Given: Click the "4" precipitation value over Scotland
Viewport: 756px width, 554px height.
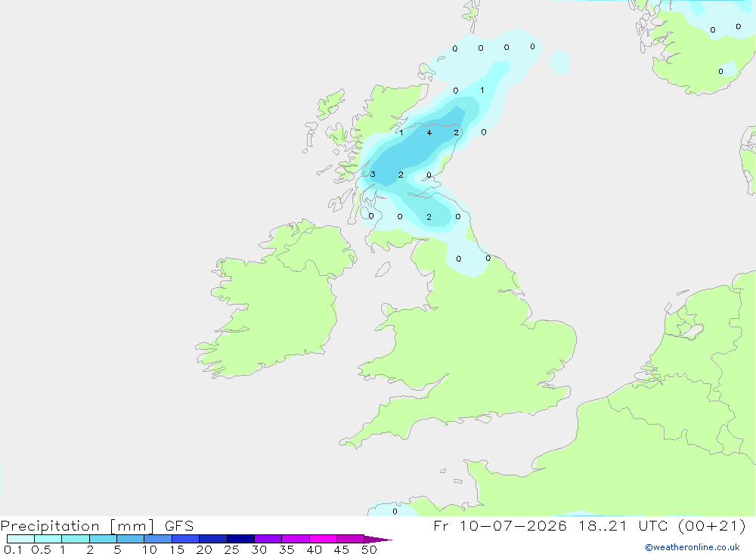Looking at the screenshot, I should point(429,132).
